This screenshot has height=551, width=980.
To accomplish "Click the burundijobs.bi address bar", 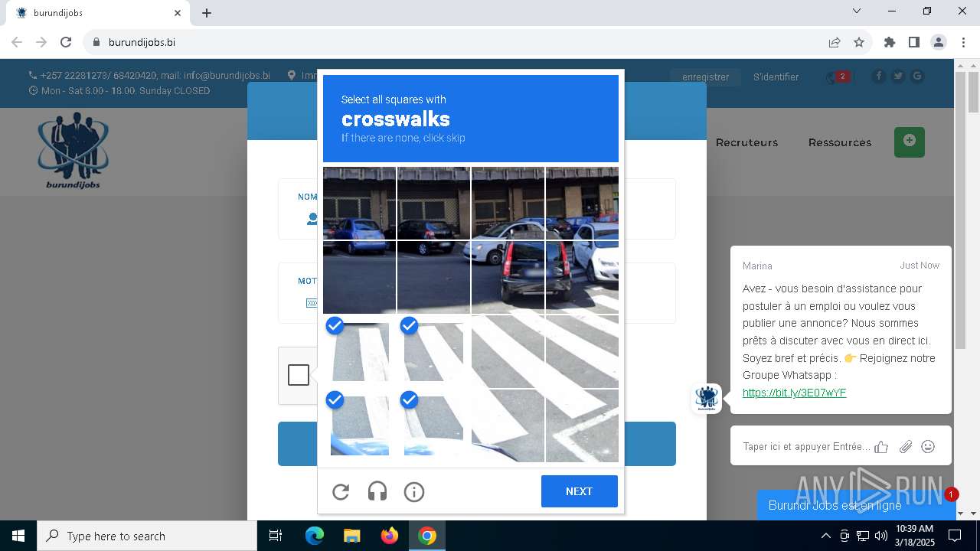I will coord(459,42).
